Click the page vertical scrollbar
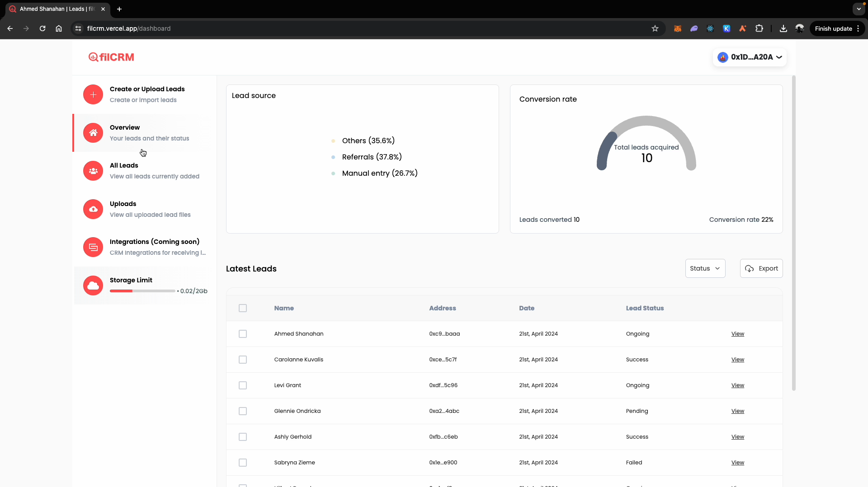 (794, 233)
